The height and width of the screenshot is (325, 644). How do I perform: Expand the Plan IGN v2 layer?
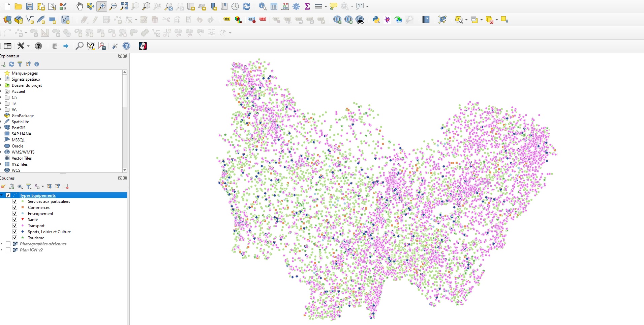click(2, 250)
